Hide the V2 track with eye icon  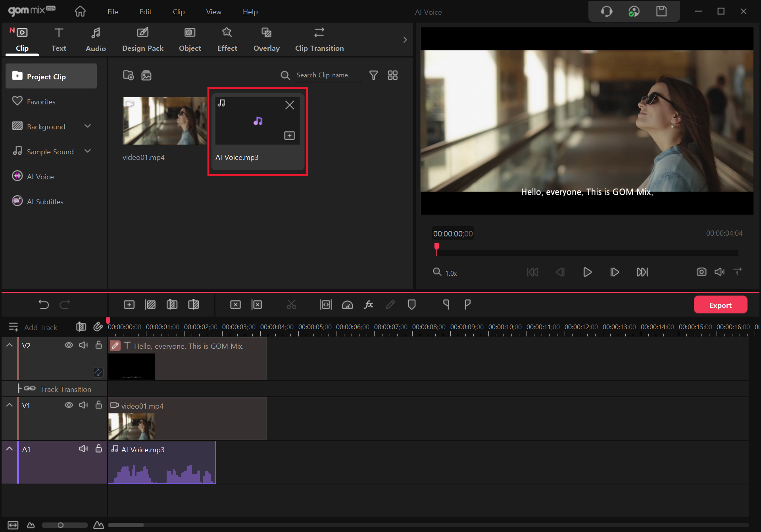pyautogui.click(x=69, y=345)
